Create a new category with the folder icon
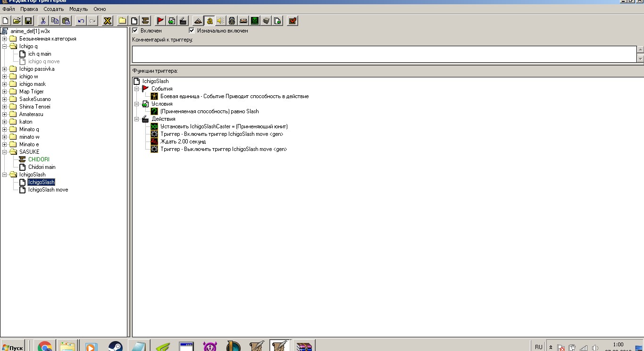Viewport: 644px width, 351px height. [x=123, y=21]
